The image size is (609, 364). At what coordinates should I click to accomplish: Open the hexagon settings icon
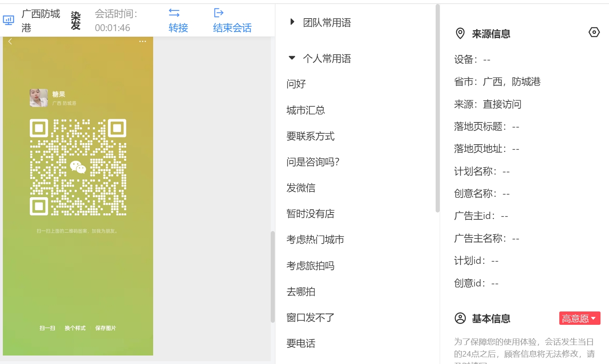[594, 32]
